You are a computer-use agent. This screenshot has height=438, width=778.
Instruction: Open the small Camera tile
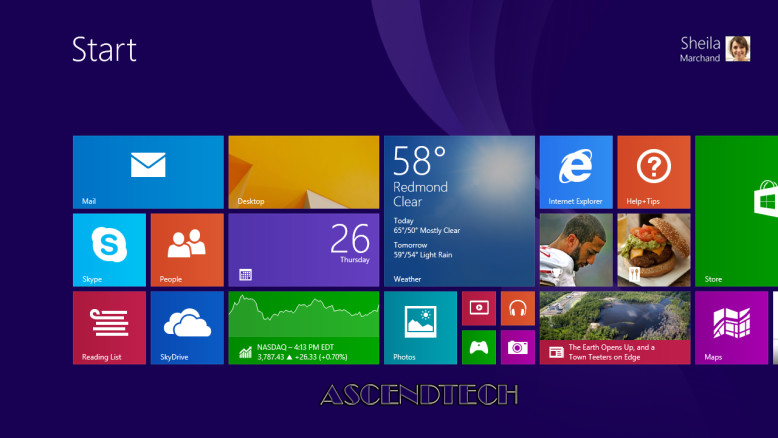click(518, 347)
